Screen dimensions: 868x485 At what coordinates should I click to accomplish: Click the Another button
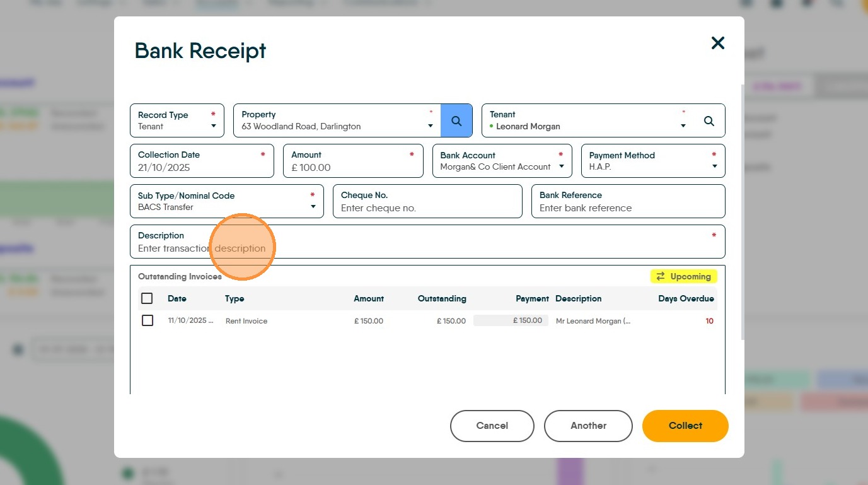[x=588, y=426]
